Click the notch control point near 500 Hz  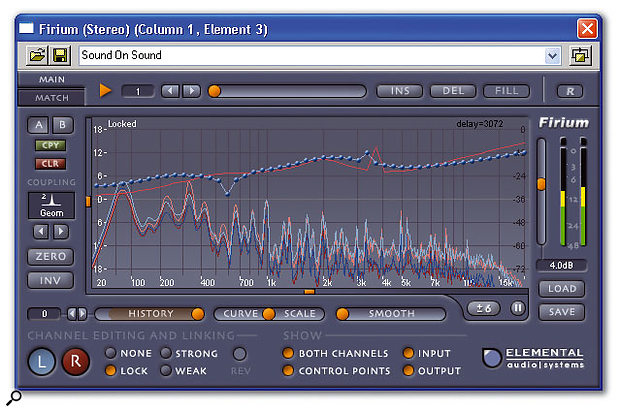click(x=227, y=194)
